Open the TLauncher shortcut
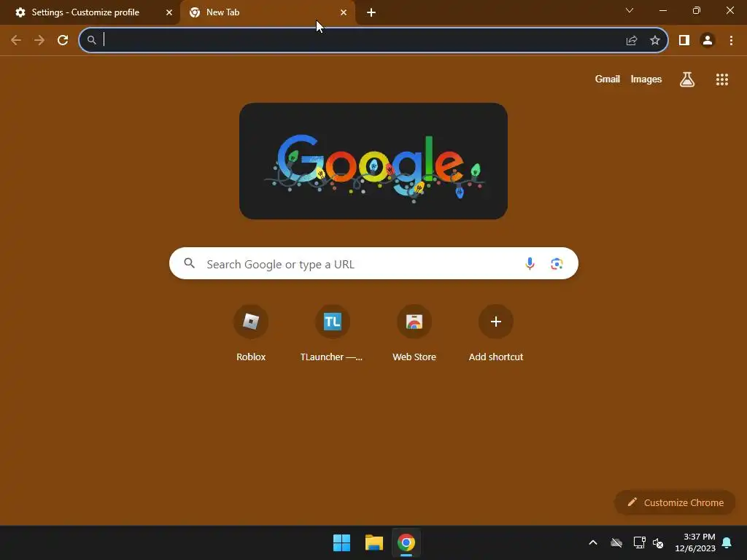The height and width of the screenshot is (560, 747). click(x=332, y=333)
